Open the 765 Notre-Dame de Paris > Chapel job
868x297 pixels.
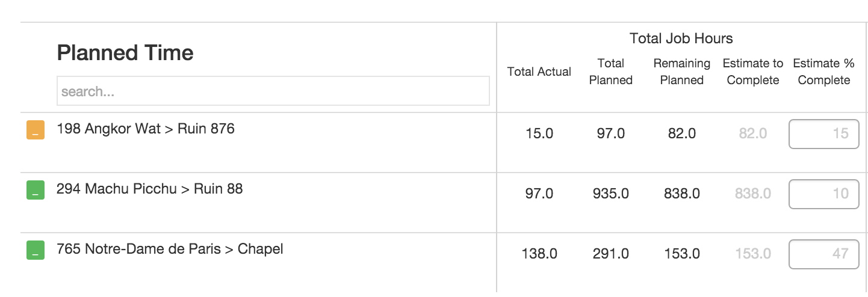pos(170,249)
